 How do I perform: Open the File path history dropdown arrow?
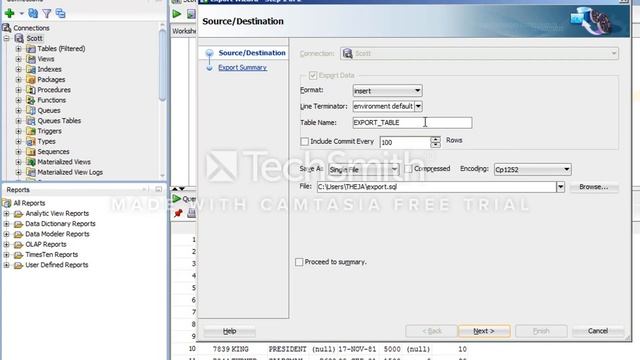point(560,187)
